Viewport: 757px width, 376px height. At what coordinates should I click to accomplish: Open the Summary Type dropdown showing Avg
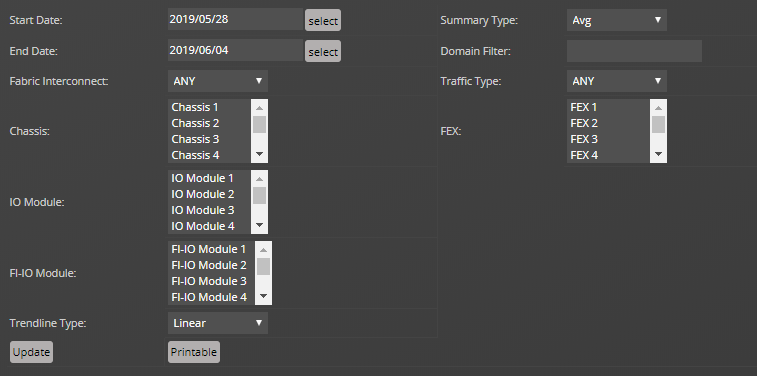click(617, 20)
